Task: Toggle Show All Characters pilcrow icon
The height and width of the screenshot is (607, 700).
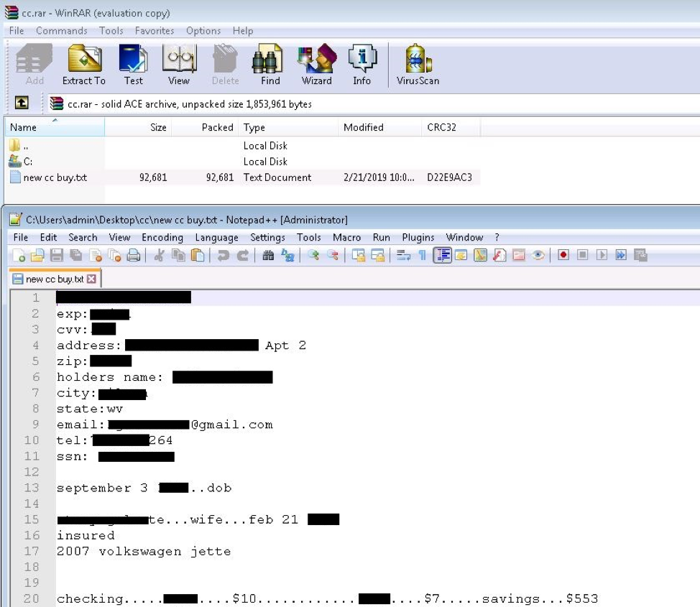Action: (422, 255)
